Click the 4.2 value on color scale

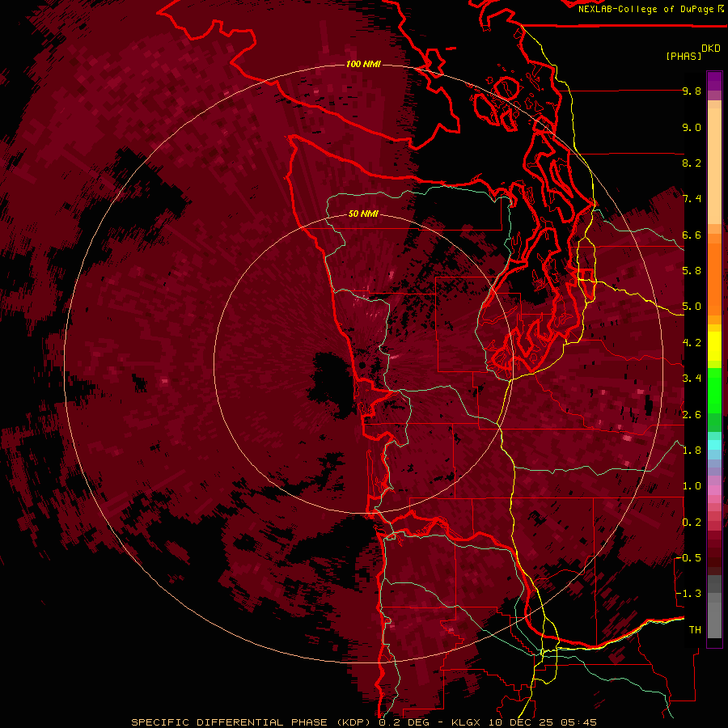coord(692,343)
